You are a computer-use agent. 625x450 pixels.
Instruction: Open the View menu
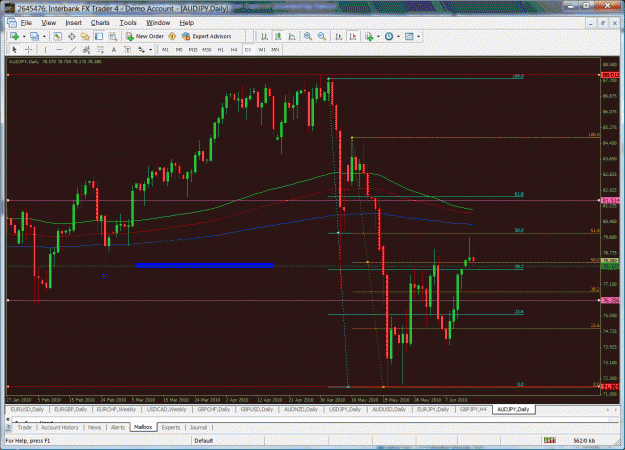[x=49, y=23]
